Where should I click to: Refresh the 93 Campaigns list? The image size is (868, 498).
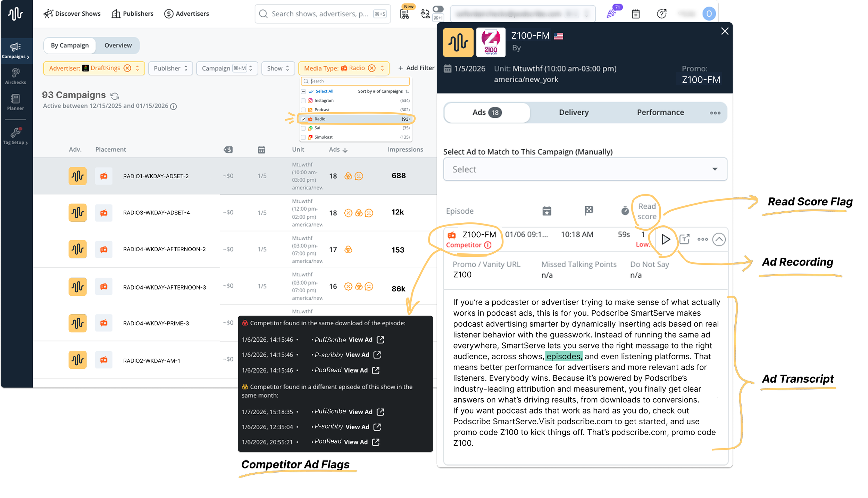point(115,96)
